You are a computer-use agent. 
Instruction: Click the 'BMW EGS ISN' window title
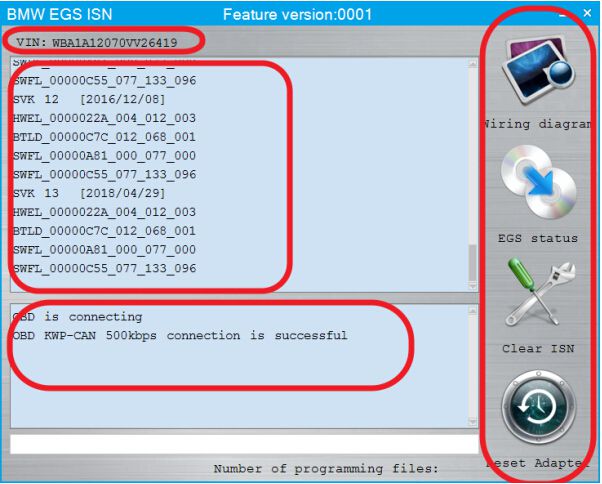point(60,15)
